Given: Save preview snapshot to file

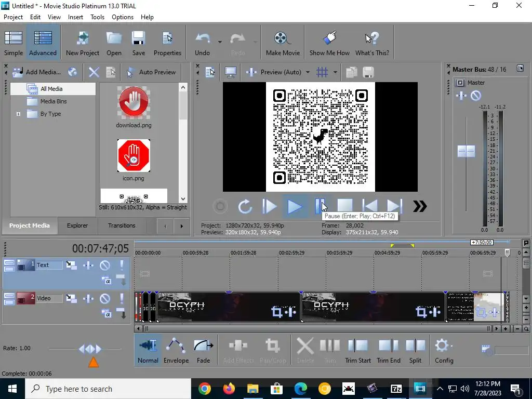Looking at the screenshot, I should pyautogui.click(x=368, y=72).
